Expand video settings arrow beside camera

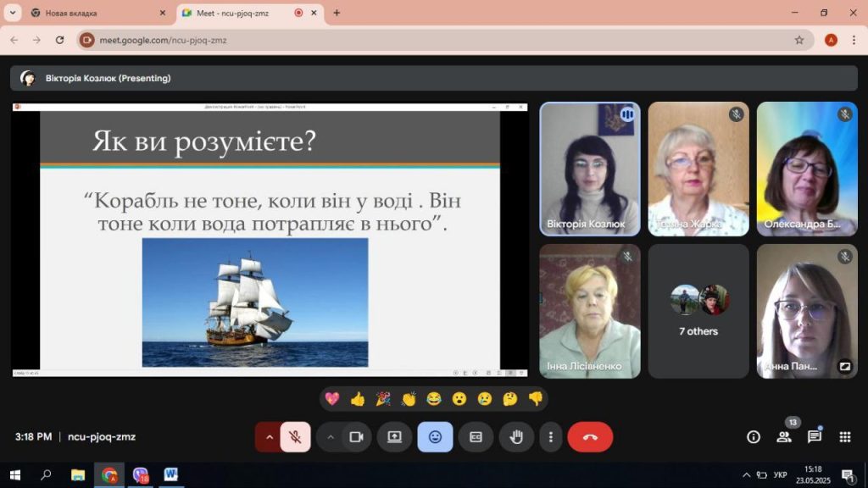pyautogui.click(x=331, y=437)
